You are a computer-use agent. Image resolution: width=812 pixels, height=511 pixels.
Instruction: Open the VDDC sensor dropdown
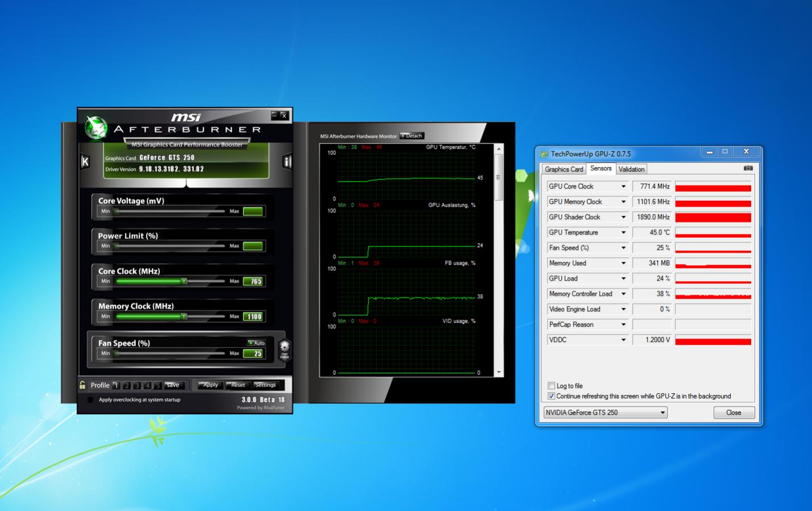(x=623, y=340)
